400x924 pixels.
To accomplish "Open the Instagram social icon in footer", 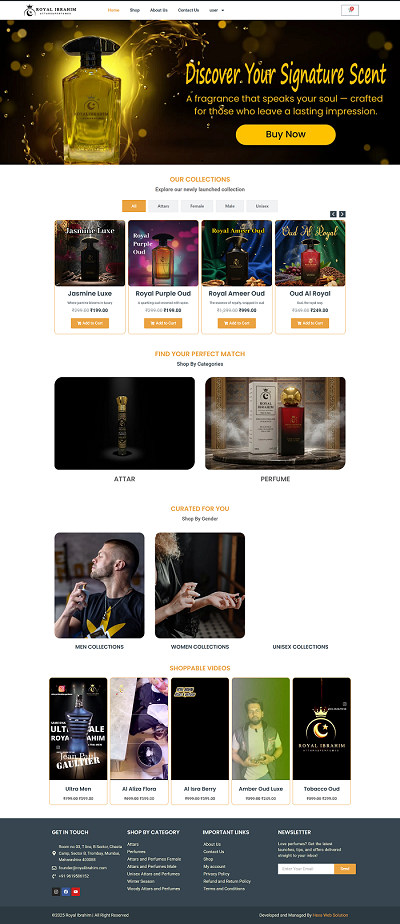I will [x=56, y=892].
